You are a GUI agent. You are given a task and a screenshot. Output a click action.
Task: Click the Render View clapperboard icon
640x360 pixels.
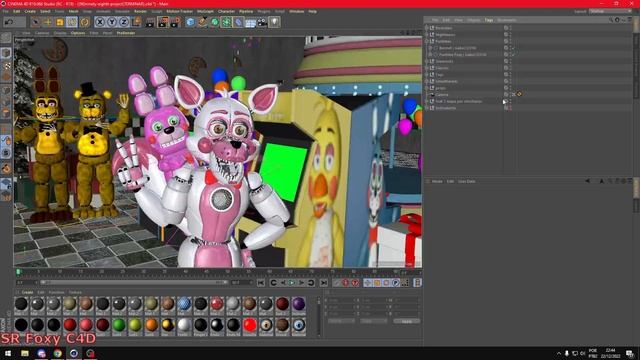[150, 22]
